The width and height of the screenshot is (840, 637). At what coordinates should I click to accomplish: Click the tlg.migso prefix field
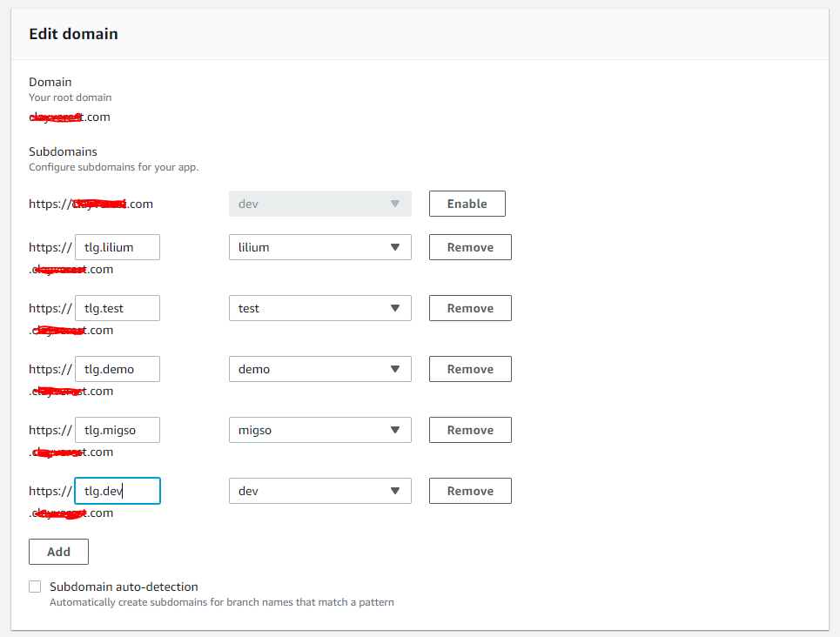coord(117,429)
